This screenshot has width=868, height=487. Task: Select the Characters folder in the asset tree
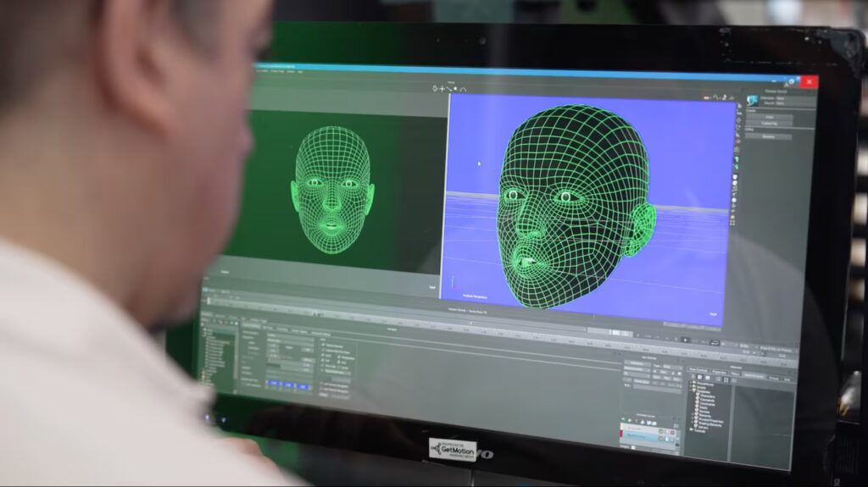click(708, 396)
